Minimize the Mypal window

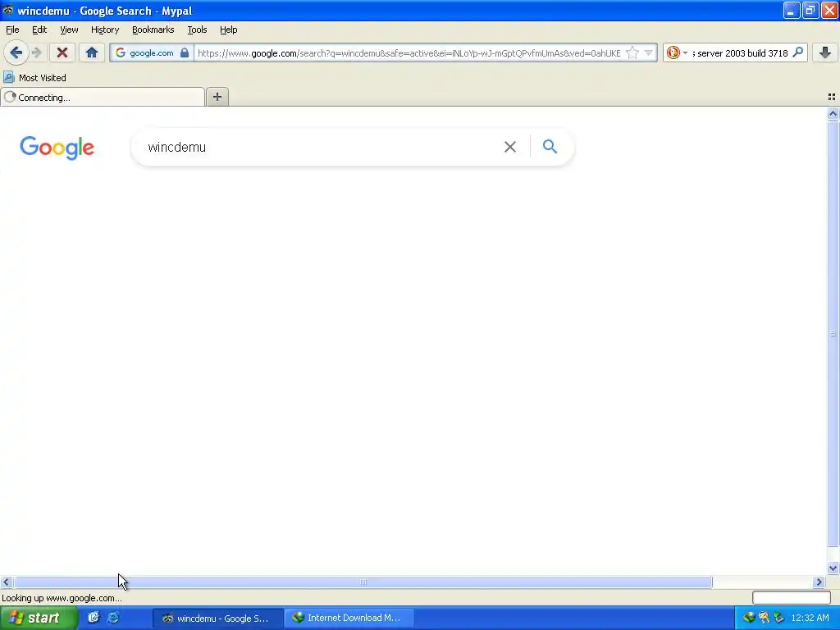[x=792, y=10]
